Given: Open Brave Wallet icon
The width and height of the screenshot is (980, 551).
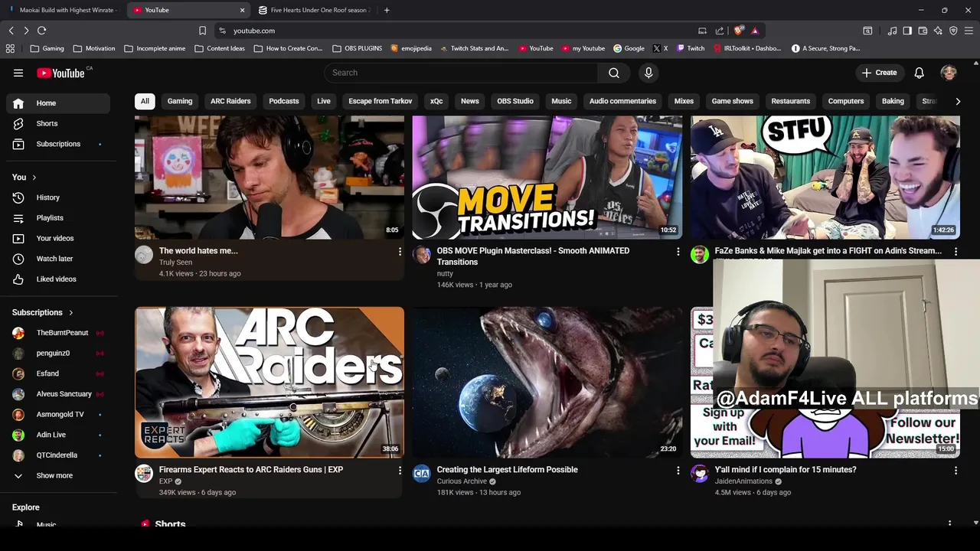Looking at the screenshot, I should pos(923,31).
